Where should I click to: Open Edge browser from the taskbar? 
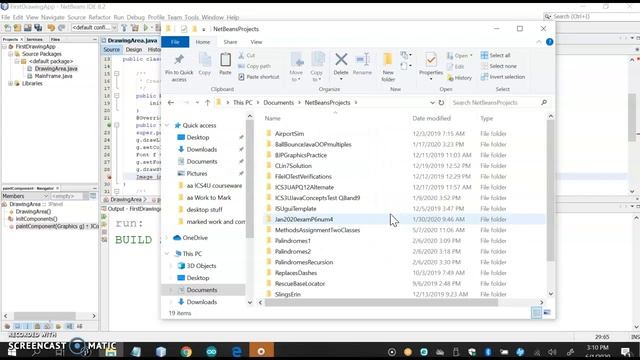pos(237,351)
